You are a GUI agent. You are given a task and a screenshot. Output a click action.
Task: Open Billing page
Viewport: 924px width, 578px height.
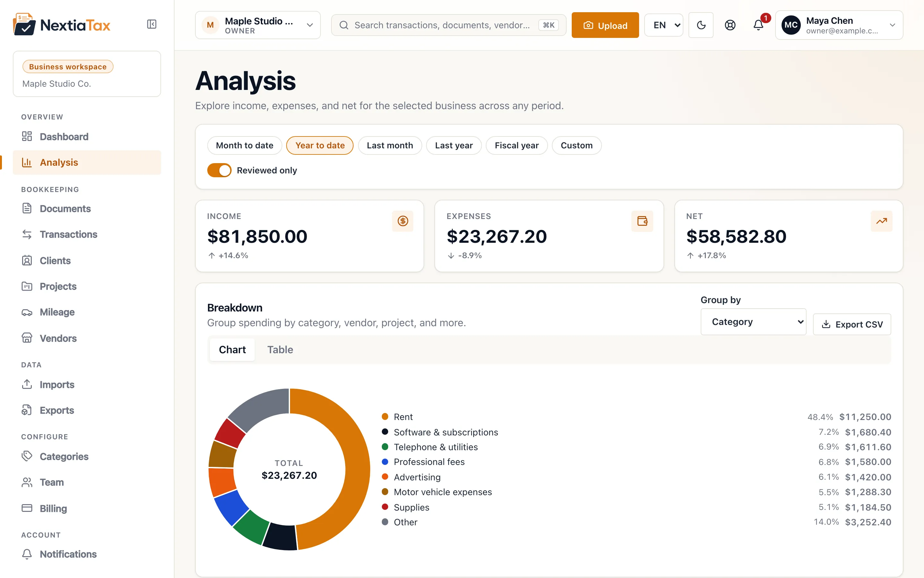[x=87, y=508]
